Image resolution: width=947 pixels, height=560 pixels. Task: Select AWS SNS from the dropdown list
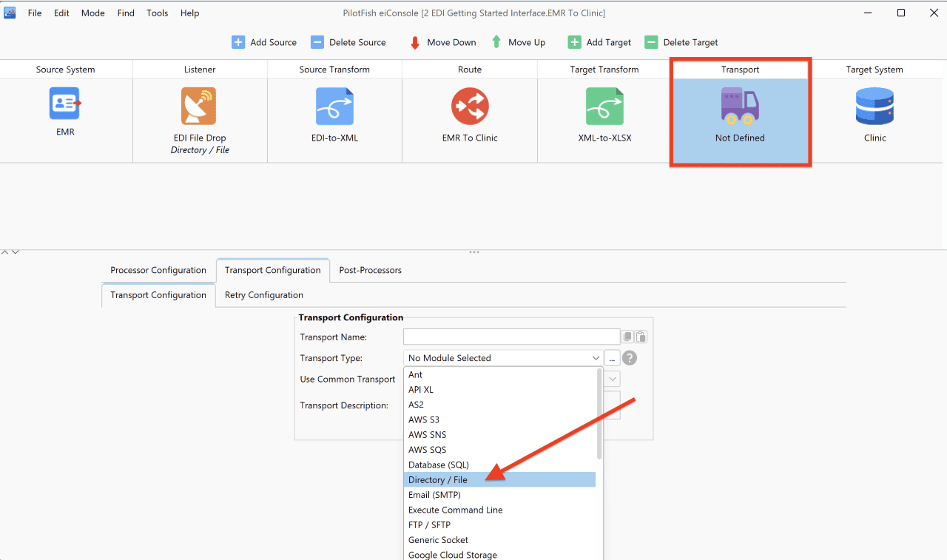click(499, 435)
